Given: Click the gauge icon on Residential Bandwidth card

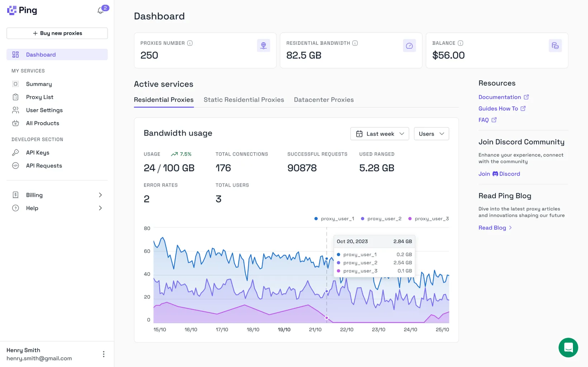Looking at the screenshot, I should 409,46.
